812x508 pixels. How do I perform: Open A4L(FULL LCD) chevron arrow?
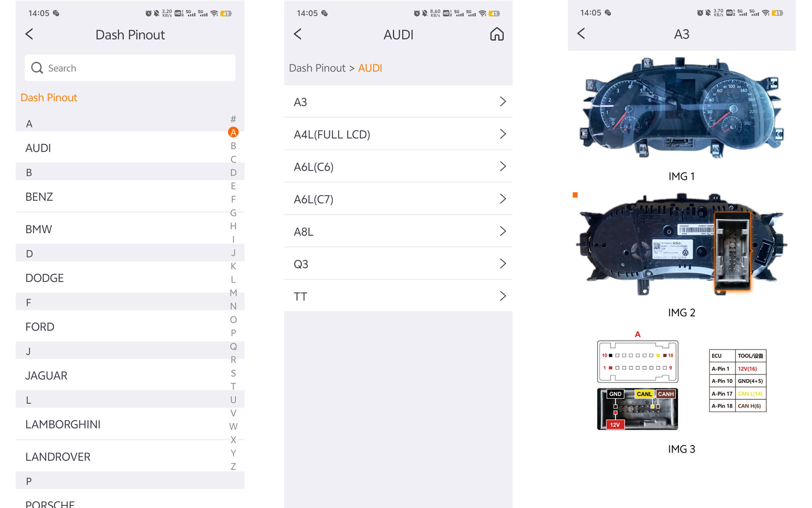502,134
